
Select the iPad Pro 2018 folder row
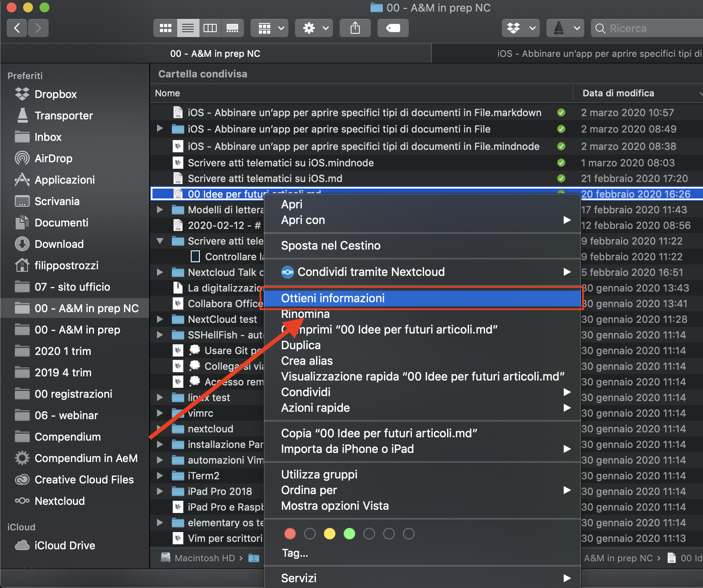coord(207,491)
